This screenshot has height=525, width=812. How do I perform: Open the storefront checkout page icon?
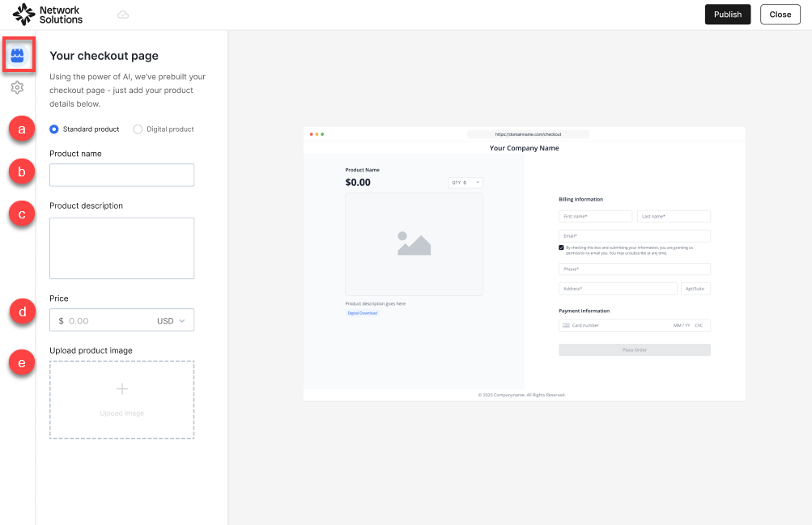pyautogui.click(x=18, y=55)
